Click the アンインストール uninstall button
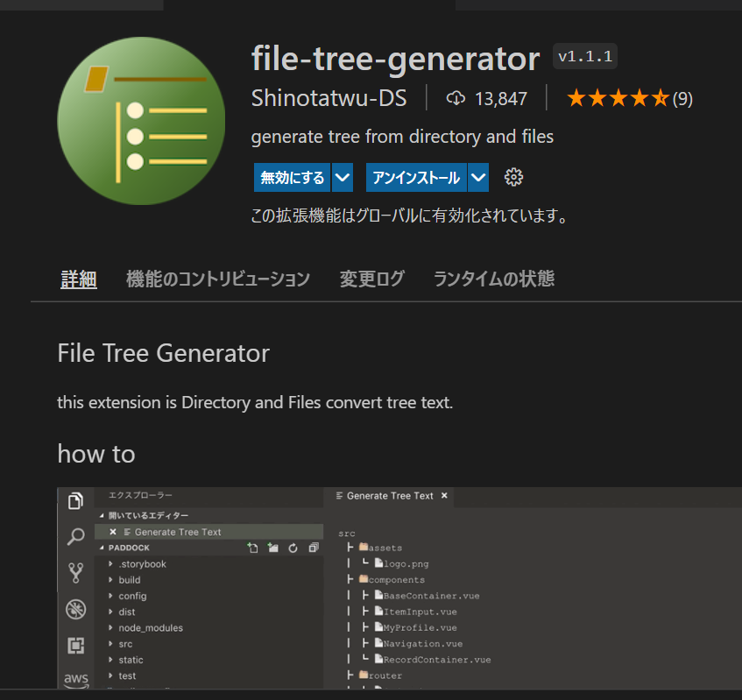 pos(416,178)
